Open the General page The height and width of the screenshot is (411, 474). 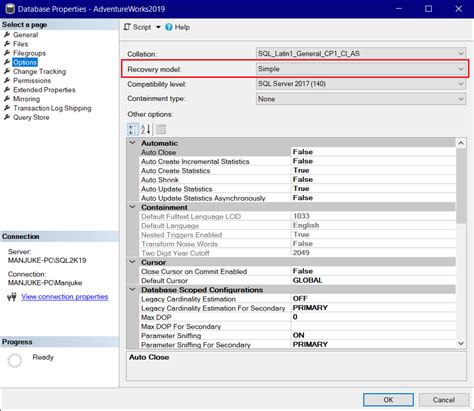[25, 35]
